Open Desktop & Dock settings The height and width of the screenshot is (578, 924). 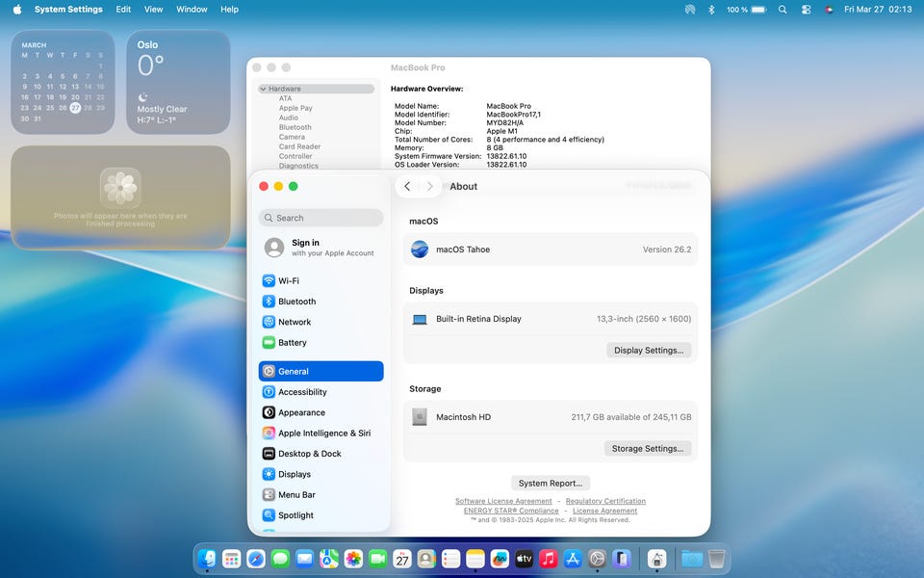click(309, 454)
